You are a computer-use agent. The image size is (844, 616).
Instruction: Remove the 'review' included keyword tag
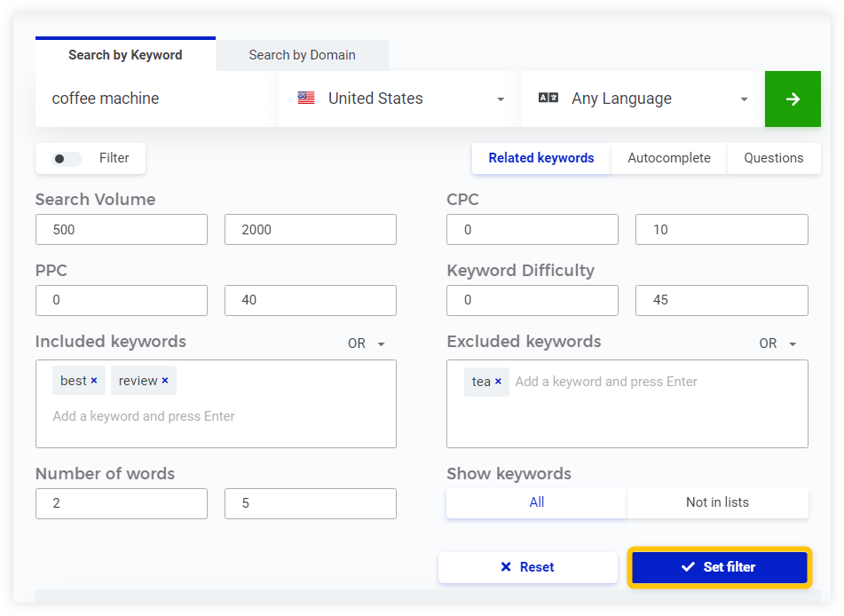(165, 381)
